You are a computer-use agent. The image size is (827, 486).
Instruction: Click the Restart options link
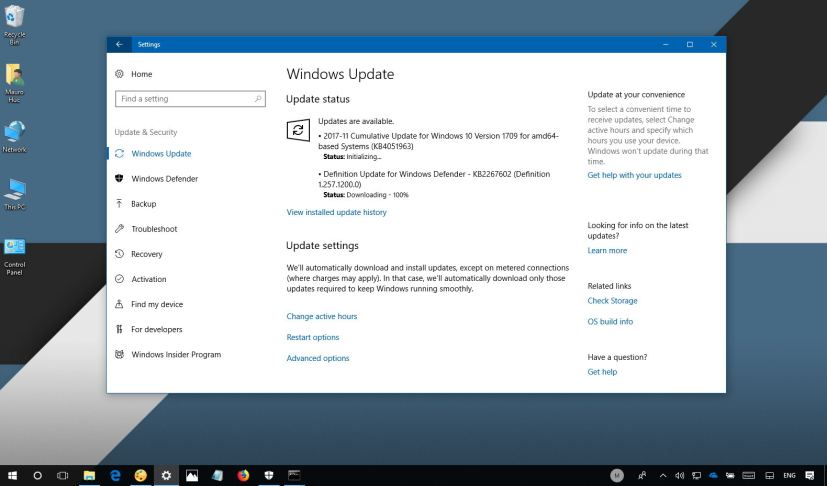[x=313, y=337]
